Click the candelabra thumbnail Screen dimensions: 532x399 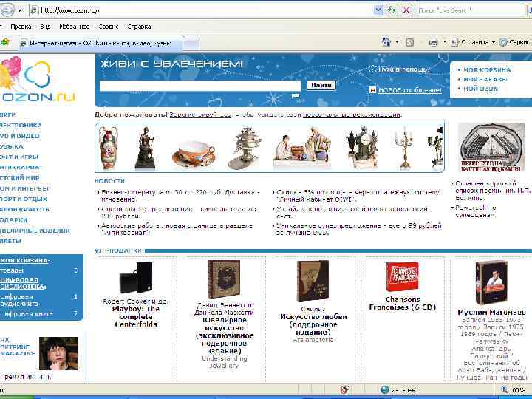pos(404,148)
